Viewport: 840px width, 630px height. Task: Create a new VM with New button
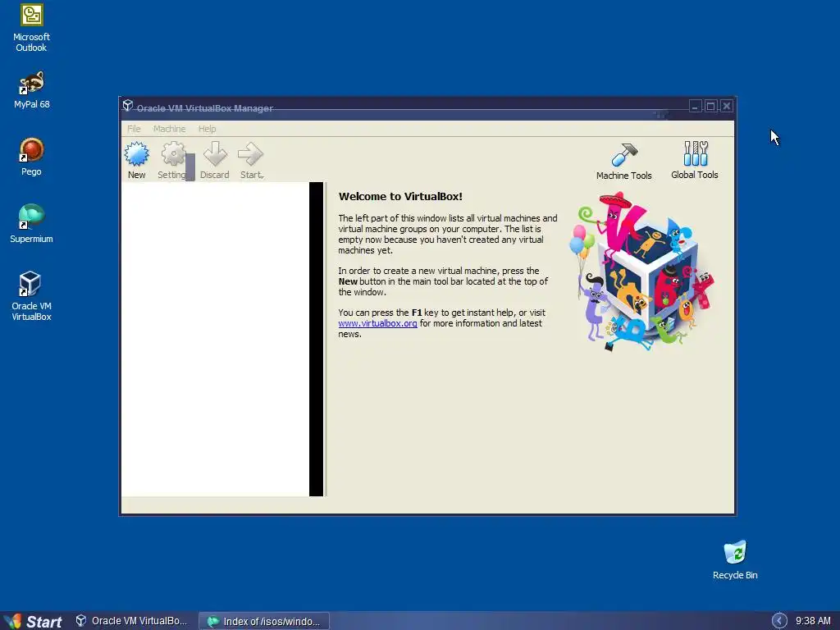tap(137, 160)
